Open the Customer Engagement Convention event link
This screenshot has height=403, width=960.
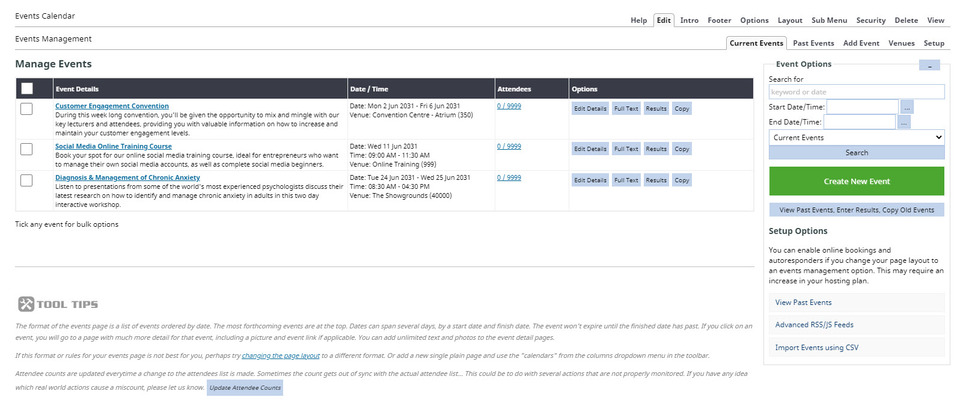(x=112, y=105)
